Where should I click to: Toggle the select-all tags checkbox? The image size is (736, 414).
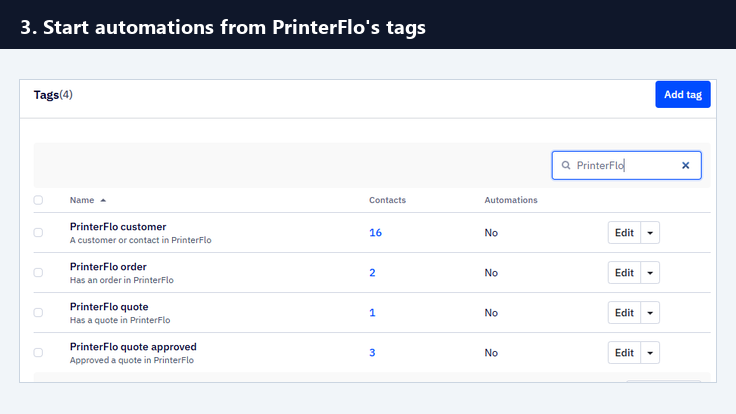pyautogui.click(x=38, y=200)
